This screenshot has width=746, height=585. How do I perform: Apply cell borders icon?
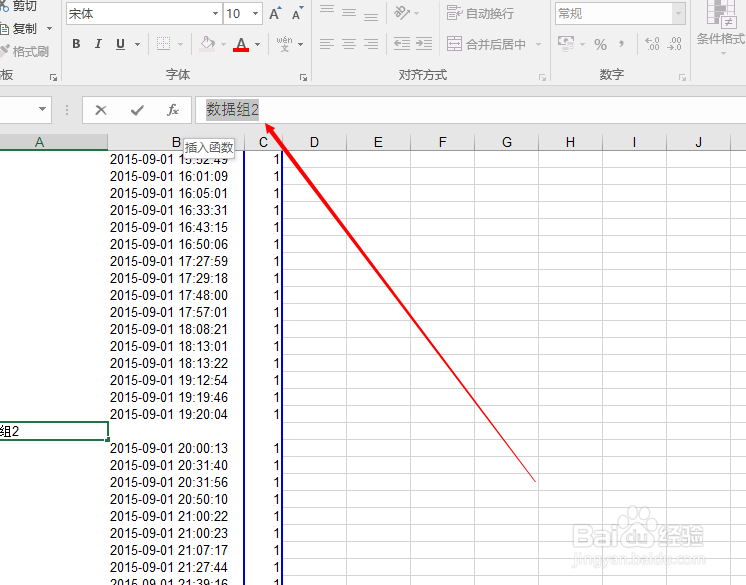(163, 44)
